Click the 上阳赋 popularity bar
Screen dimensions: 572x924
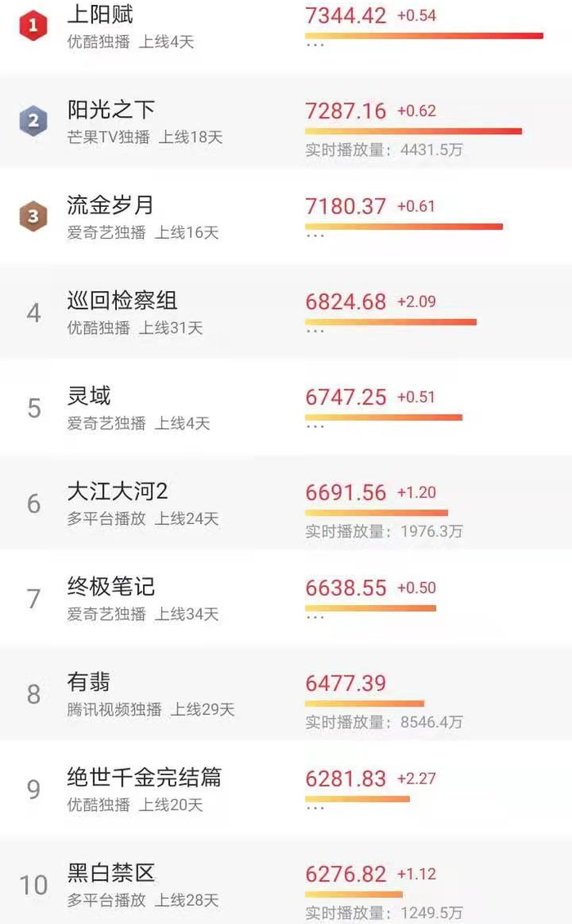(423, 35)
